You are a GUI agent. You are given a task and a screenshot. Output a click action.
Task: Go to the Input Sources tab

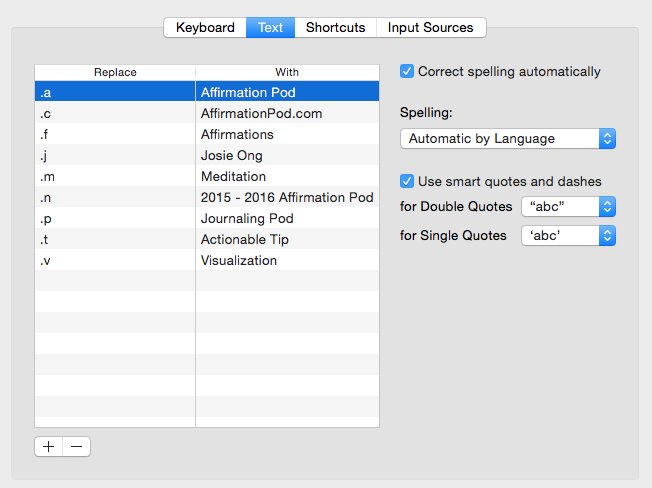click(431, 27)
